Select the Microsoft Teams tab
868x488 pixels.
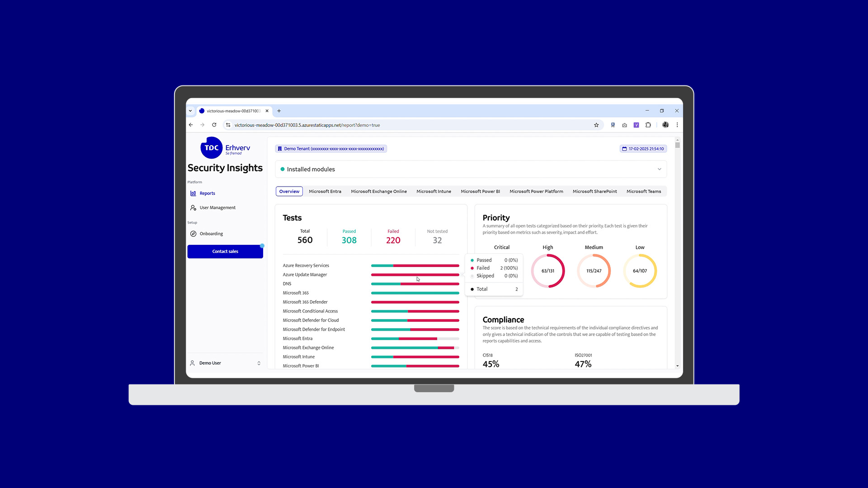click(643, 191)
